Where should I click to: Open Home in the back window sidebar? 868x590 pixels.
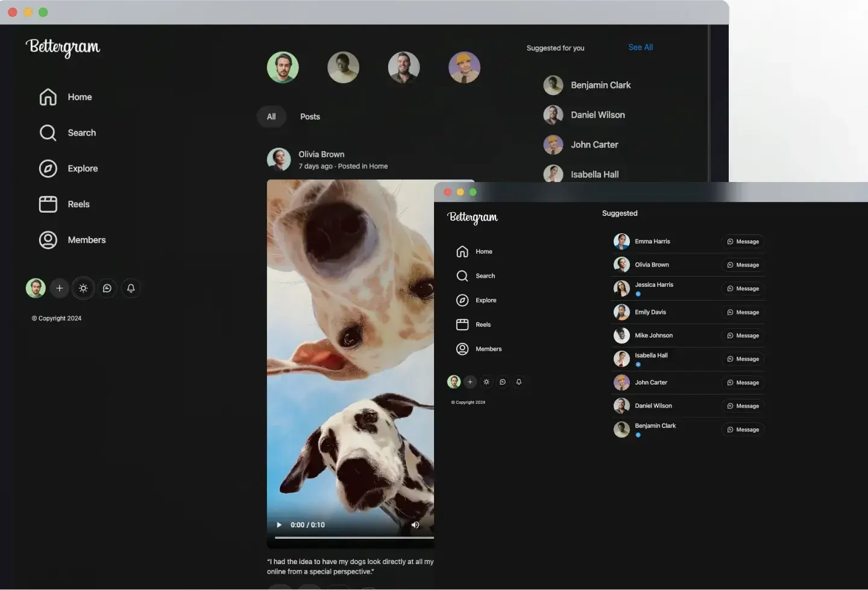(66, 97)
